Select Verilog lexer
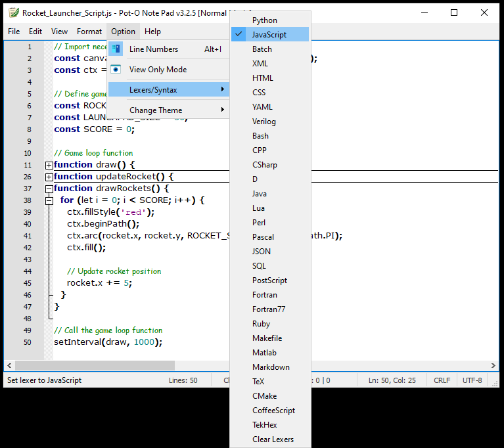This screenshot has width=504, height=448. click(270, 121)
